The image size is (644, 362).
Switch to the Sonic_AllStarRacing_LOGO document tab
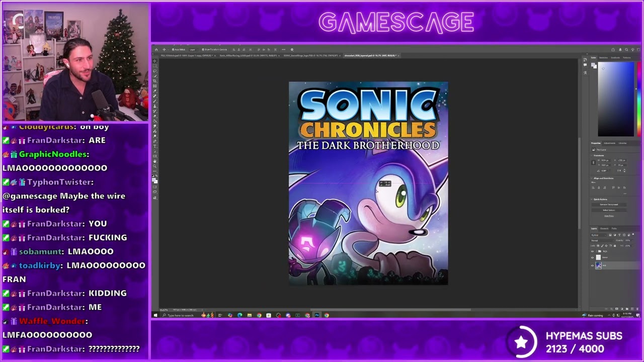(248, 55)
